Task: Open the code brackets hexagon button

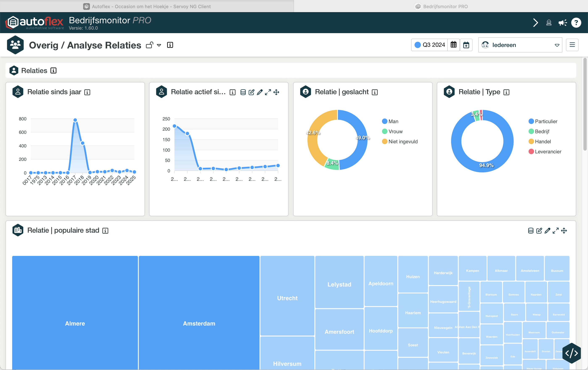Action: pos(571,353)
